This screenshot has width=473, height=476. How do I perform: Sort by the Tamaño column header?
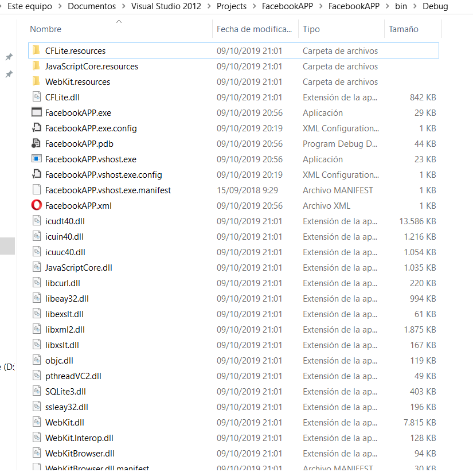[403, 29]
